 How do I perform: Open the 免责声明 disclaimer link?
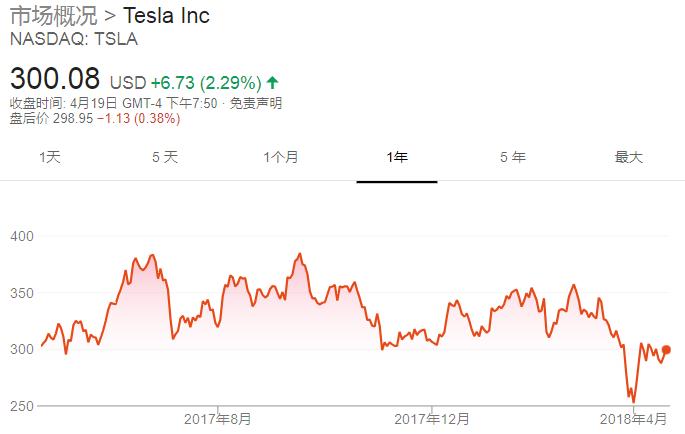(255, 103)
